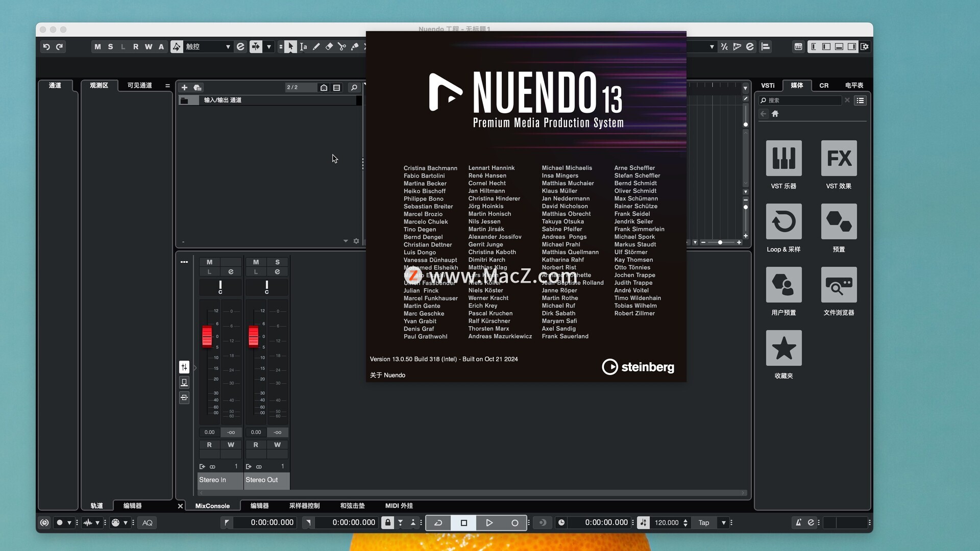The height and width of the screenshot is (551, 980).
Task: Open window layout setup gear icon
Action: tap(865, 46)
